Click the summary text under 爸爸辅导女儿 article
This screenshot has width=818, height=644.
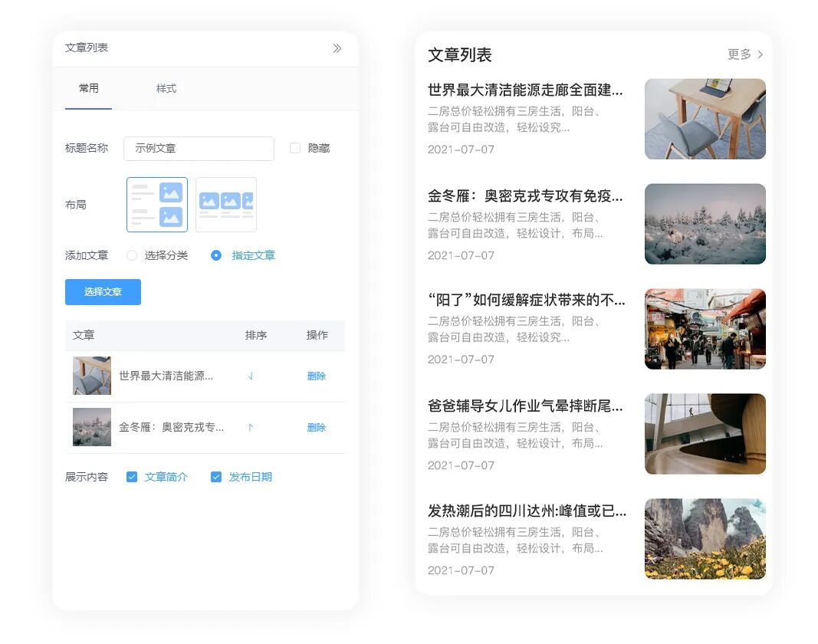coord(515,435)
